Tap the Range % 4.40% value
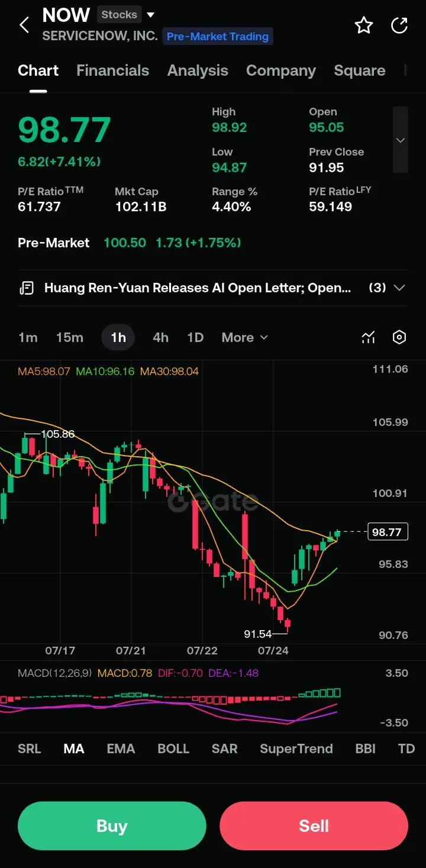Screen dimensions: 426x868 pos(232,207)
